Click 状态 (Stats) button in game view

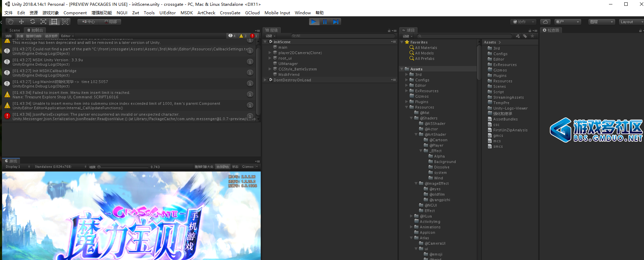click(235, 167)
